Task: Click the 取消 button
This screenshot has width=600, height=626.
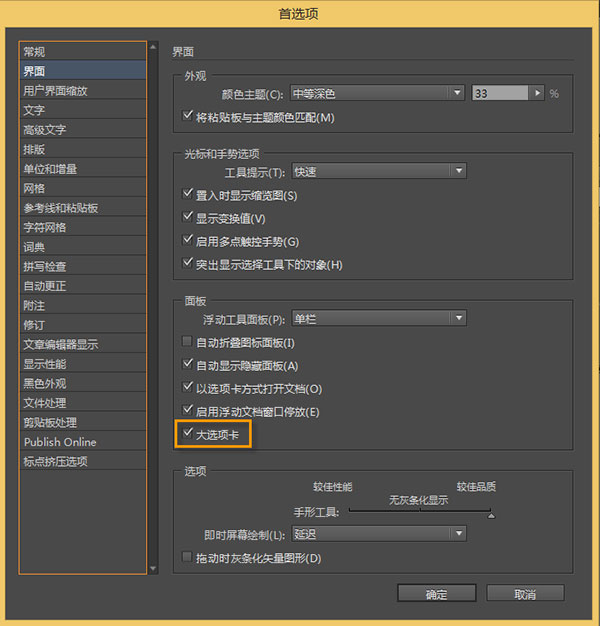Action: [x=526, y=594]
